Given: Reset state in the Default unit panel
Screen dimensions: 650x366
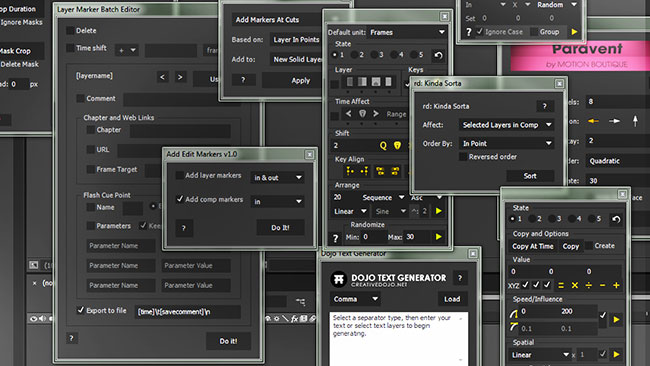Looking at the screenshot, I should coord(438,55).
